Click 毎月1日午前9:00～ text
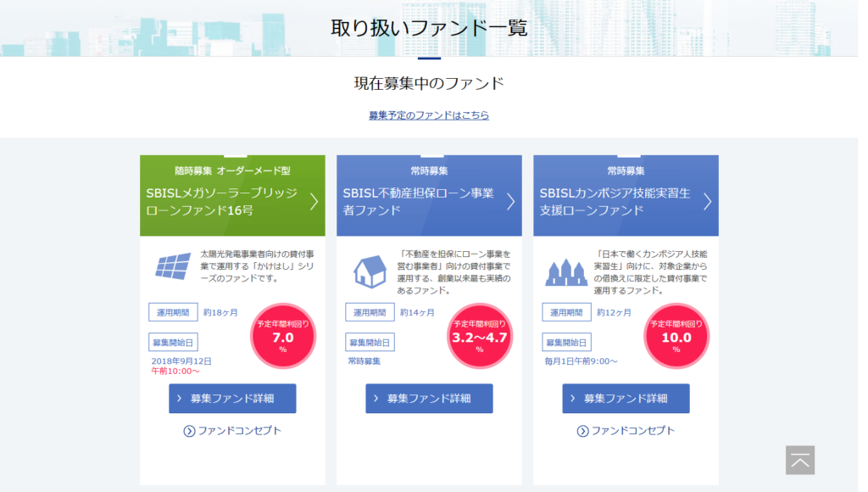Image resolution: width=868 pixels, height=492 pixels. [x=581, y=361]
